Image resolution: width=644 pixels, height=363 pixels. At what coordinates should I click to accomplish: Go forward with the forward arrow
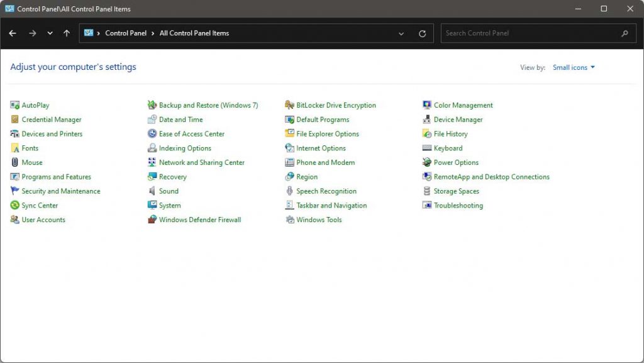point(33,33)
